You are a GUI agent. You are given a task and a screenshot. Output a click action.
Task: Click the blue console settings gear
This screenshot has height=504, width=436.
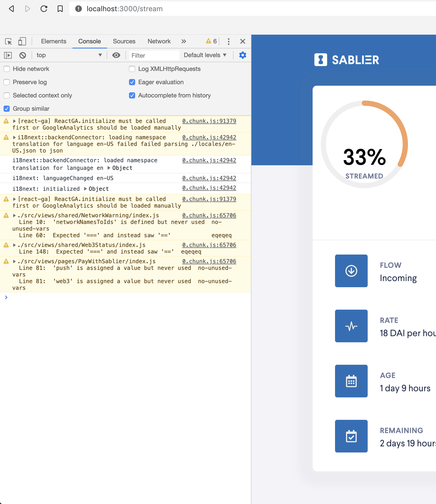click(x=243, y=55)
